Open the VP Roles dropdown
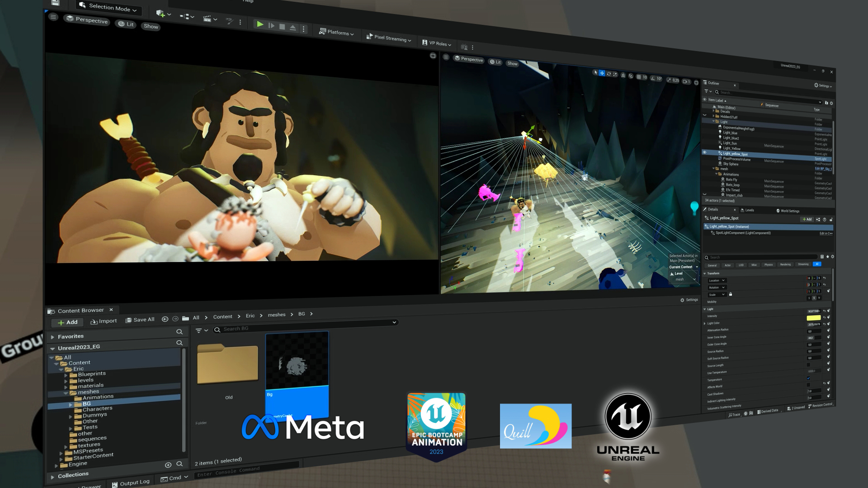Viewport: 868px width, 488px height. pos(437,43)
